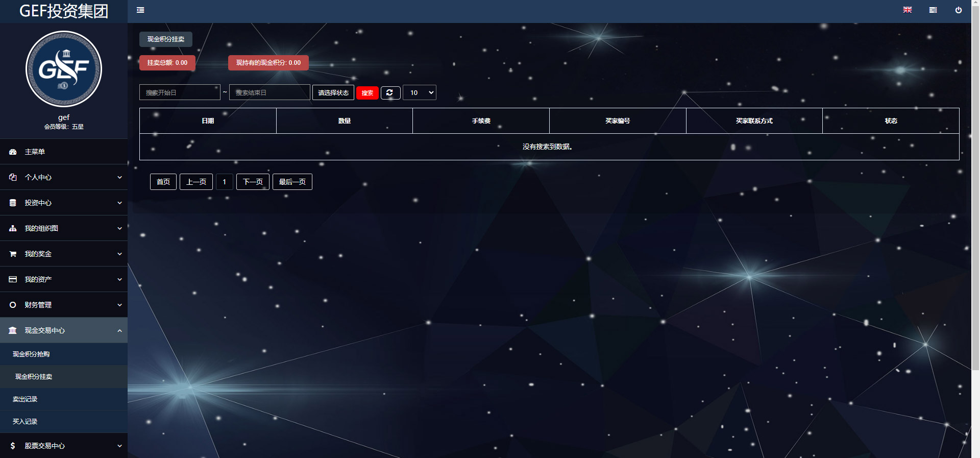The height and width of the screenshot is (458, 980).
Task: Click the refresh icon button
Action: [x=390, y=92]
